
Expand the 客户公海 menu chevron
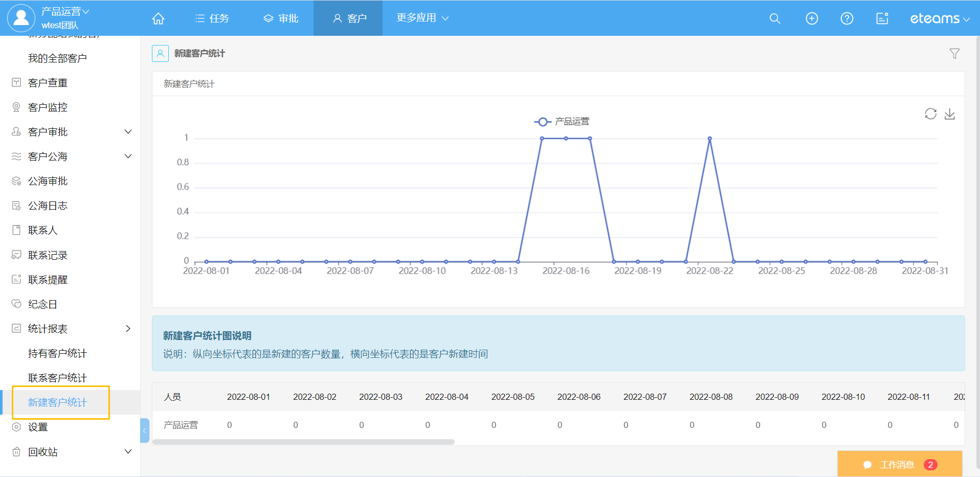[x=128, y=156]
